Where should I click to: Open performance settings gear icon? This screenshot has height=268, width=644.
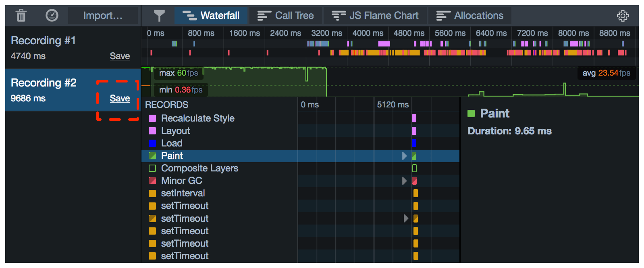click(x=623, y=16)
